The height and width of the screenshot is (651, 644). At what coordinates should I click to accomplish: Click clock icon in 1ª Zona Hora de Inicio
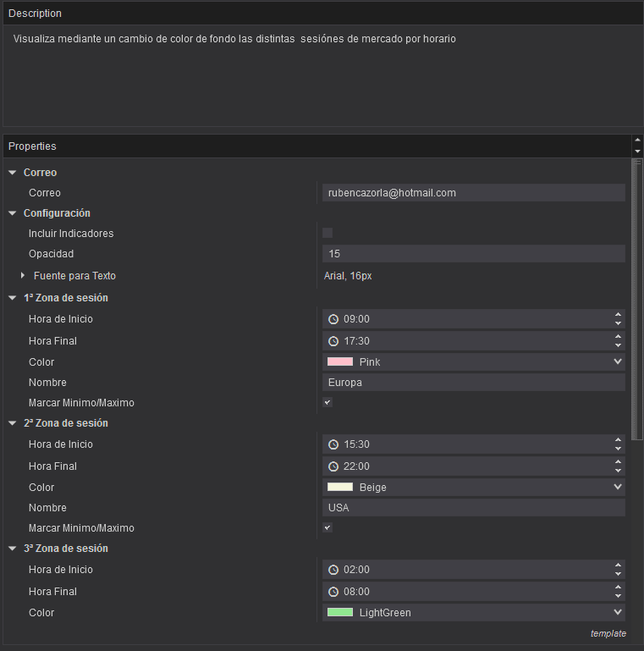333,319
